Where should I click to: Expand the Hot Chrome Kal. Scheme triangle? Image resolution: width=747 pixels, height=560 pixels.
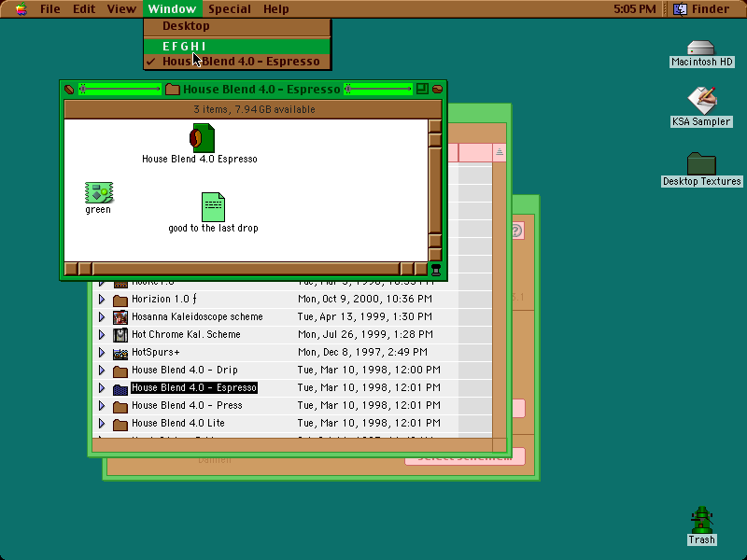click(102, 334)
